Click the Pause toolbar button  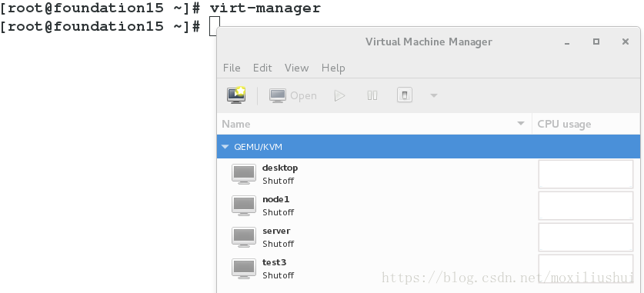(372, 95)
